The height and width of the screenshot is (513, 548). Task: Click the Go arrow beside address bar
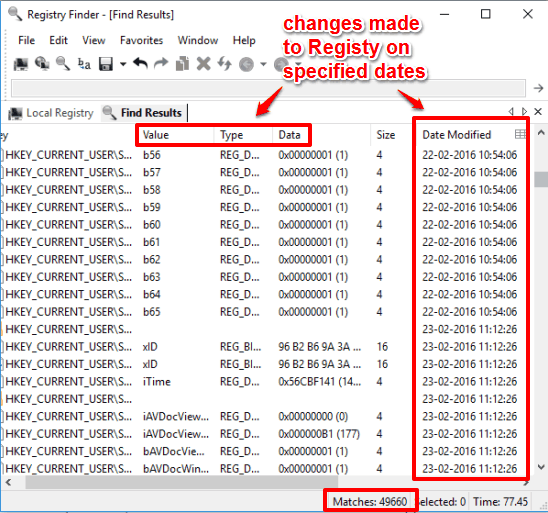tap(539, 88)
